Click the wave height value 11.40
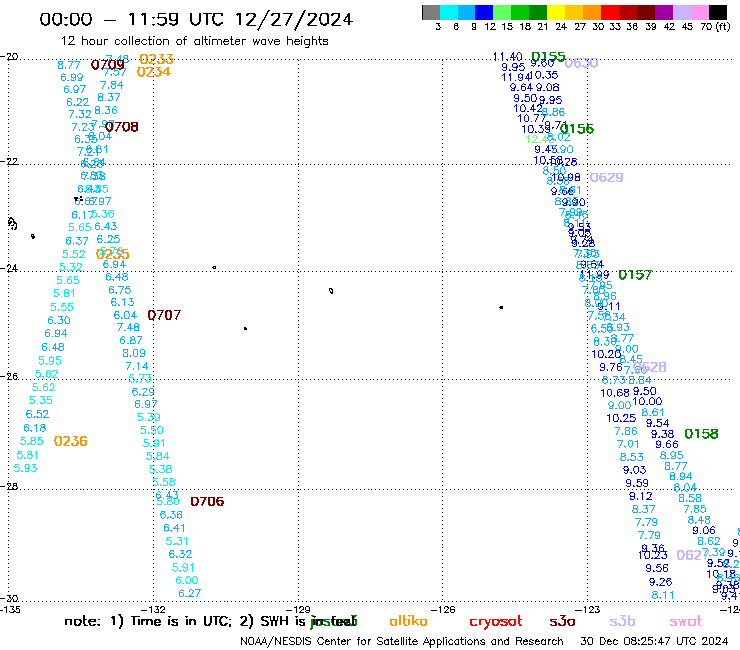 tap(507, 57)
